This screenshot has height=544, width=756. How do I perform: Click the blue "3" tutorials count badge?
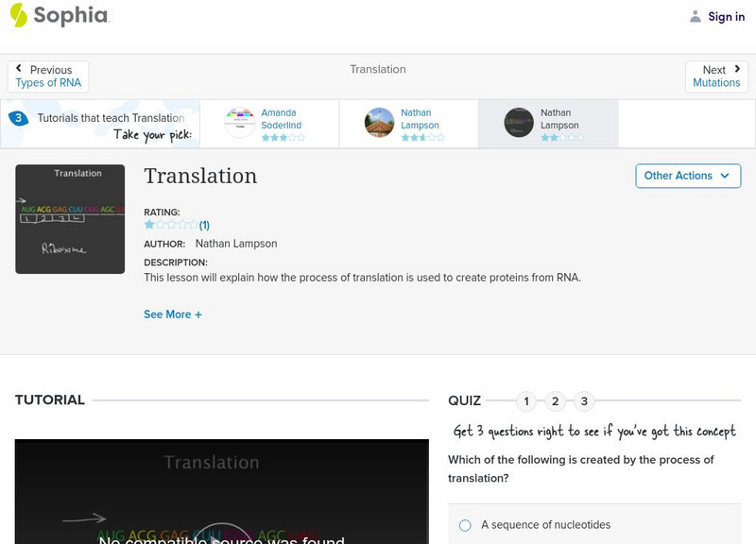(x=16, y=117)
